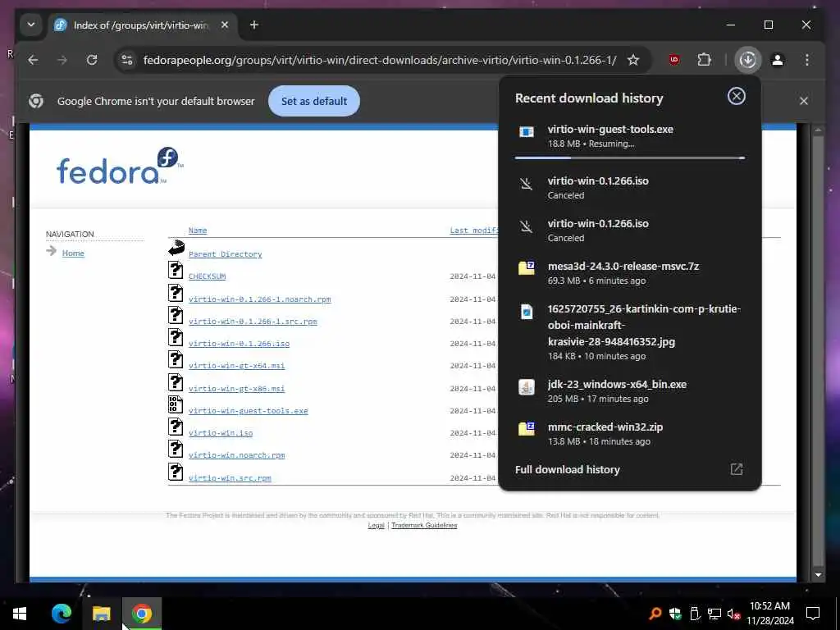Open the virtio-win-guest-tools.exe download entry

(x=630, y=136)
